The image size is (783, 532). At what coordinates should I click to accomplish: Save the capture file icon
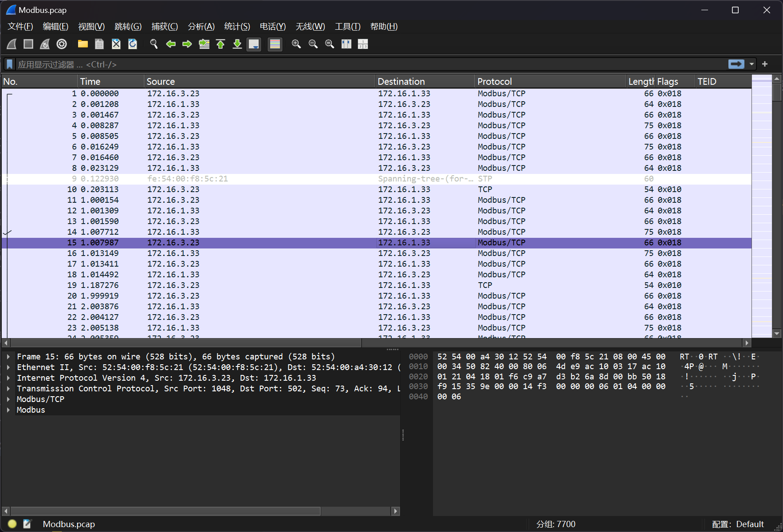[x=99, y=44]
